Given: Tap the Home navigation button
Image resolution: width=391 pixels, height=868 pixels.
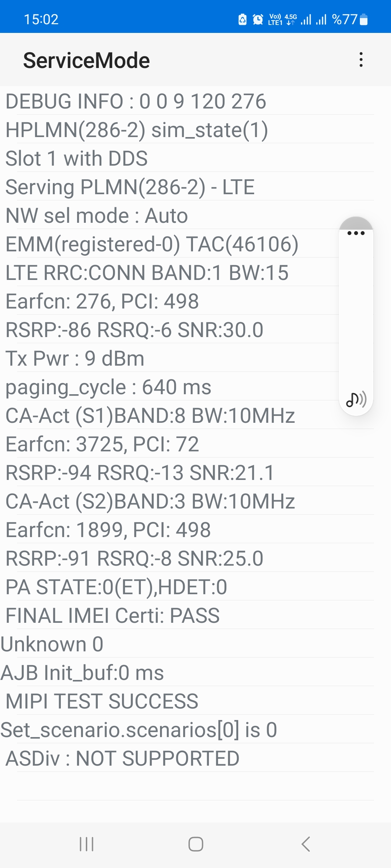Looking at the screenshot, I should pyautogui.click(x=195, y=844).
